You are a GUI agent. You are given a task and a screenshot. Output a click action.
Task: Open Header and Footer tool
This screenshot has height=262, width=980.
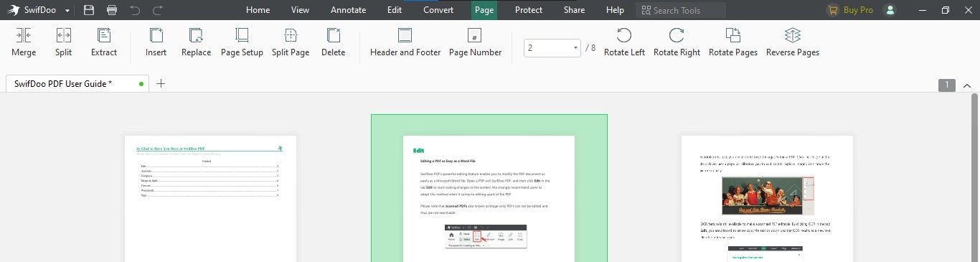pyautogui.click(x=405, y=35)
